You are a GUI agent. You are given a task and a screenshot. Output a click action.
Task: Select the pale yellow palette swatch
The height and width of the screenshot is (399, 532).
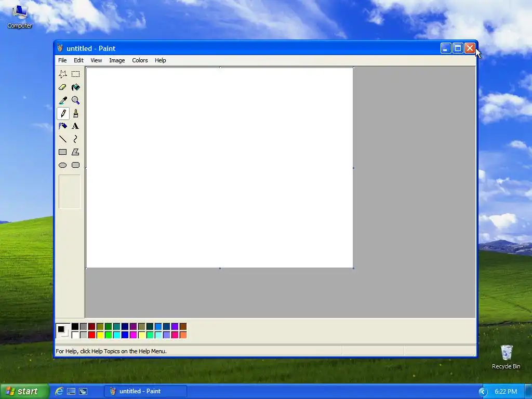[x=141, y=335]
